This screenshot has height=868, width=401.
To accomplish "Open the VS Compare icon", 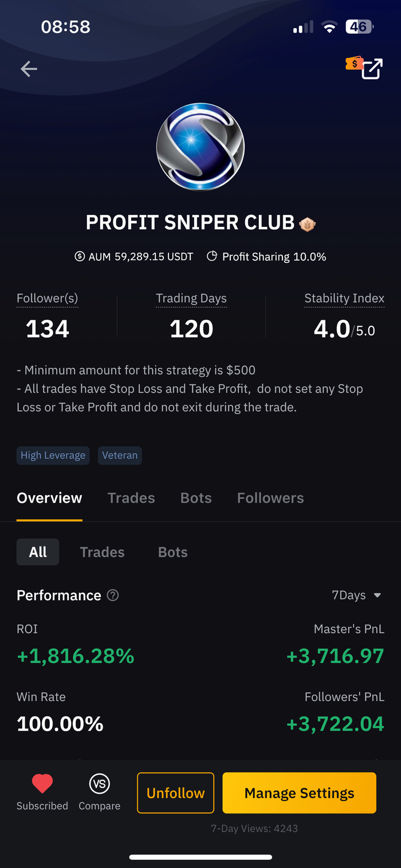I will (100, 784).
